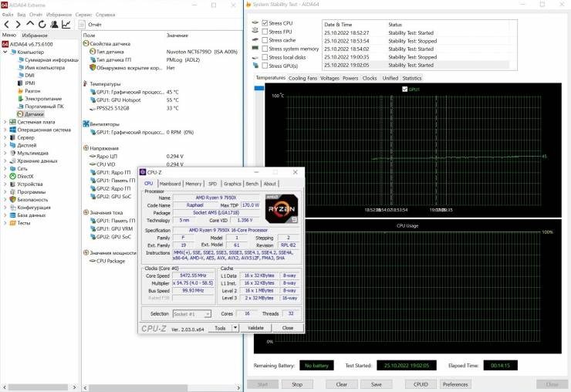This screenshot has width=571, height=392.
Task: Click the DirectX icon in the tree
Action: point(13,177)
